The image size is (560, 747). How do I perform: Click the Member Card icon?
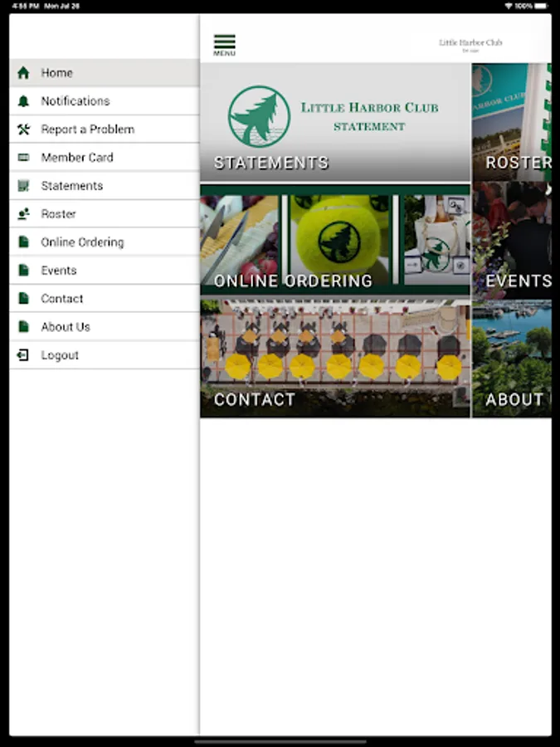pos(23,157)
